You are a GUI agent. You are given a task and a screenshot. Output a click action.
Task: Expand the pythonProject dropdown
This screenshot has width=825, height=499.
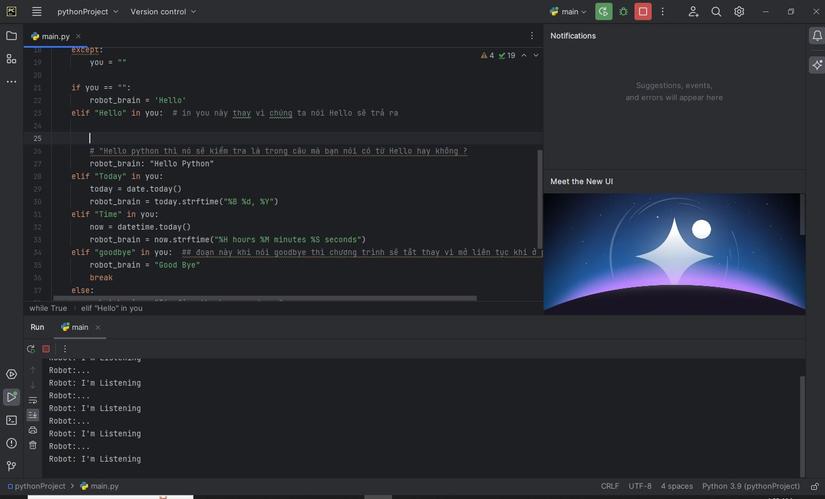pos(87,12)
